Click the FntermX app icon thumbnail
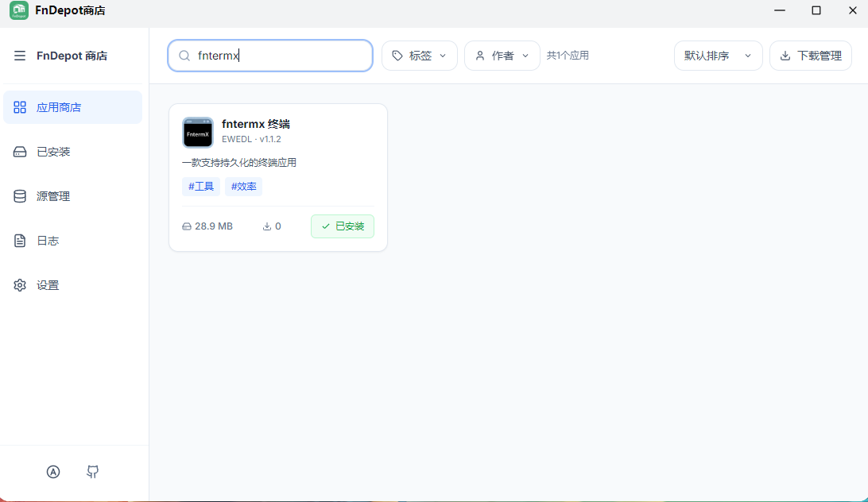The height and width of the screenshot is (502, 868). pyautogui.click(x=198, y=133)
